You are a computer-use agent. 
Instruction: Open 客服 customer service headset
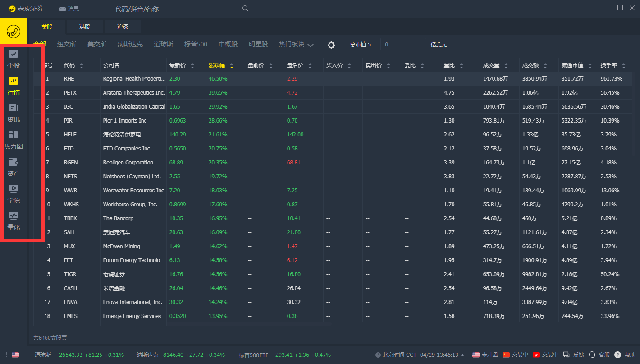coord(592,355)
